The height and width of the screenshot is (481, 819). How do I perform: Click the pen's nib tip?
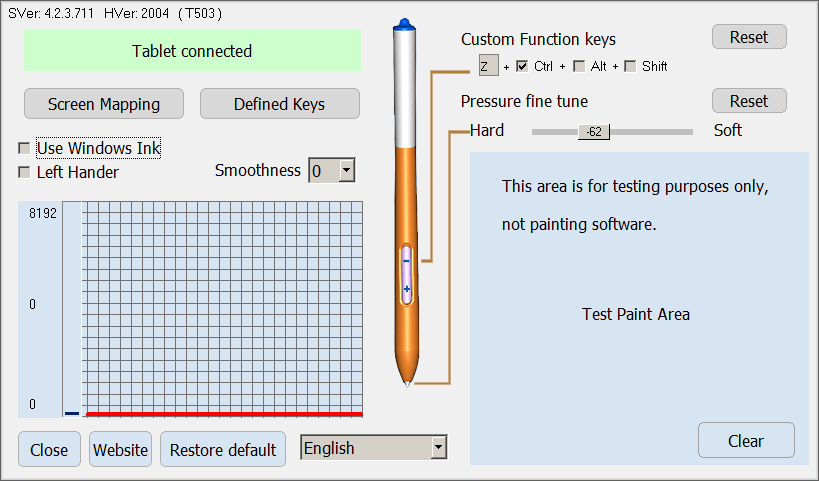[407, 383]
